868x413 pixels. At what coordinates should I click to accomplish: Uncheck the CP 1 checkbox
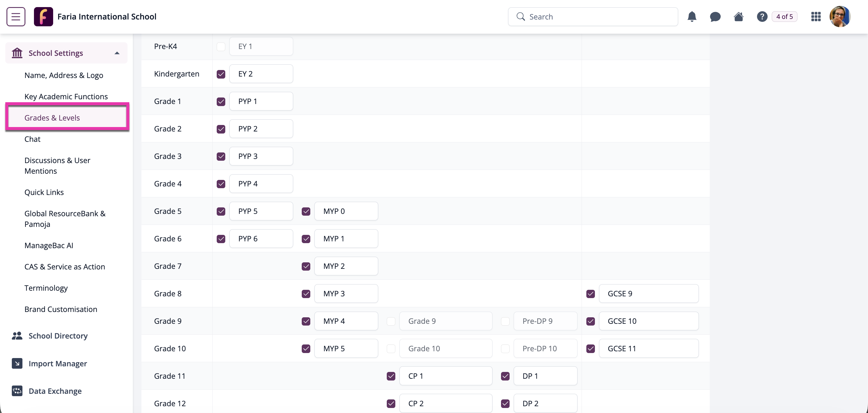pos(391,376)
